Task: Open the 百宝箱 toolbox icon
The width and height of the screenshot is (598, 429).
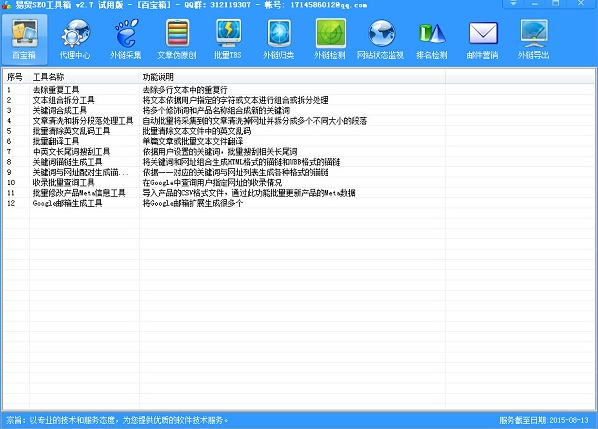Action: tap(24, 39)
